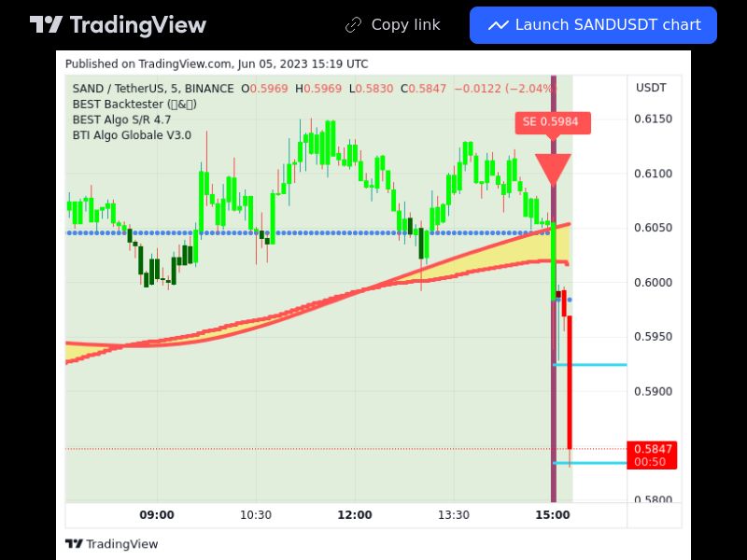Click the 0.6000 price axis label
The image size is (747, 560).
(653, 283)
